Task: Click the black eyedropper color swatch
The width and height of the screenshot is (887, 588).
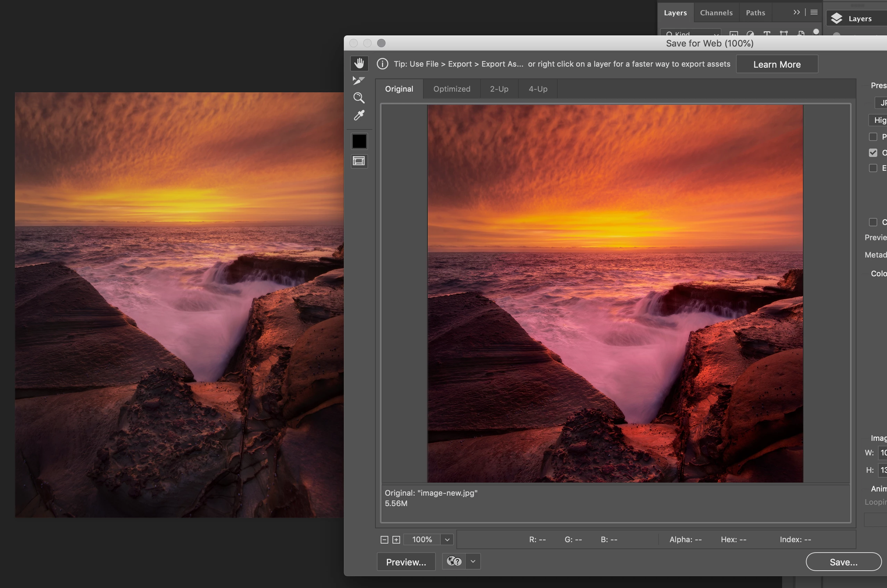Action: [x=359, y=141]
